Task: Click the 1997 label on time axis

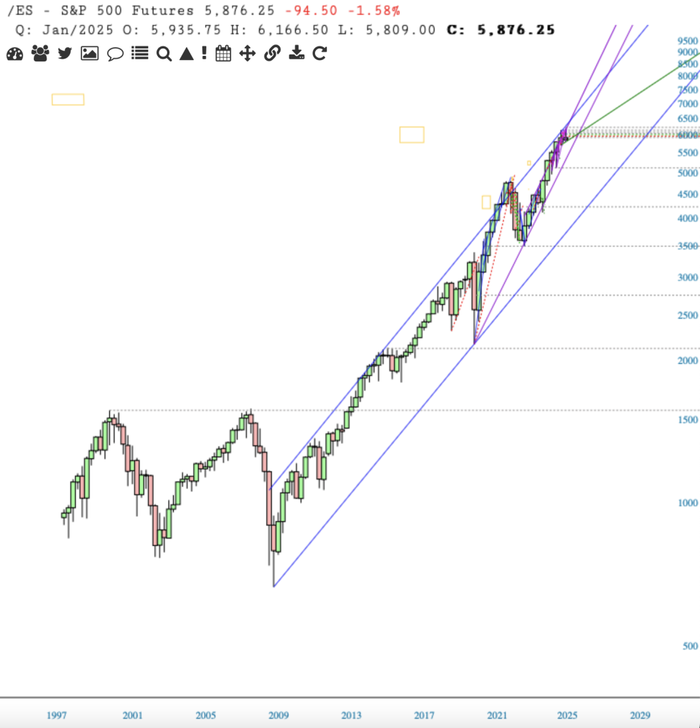Action: point(57,715)
